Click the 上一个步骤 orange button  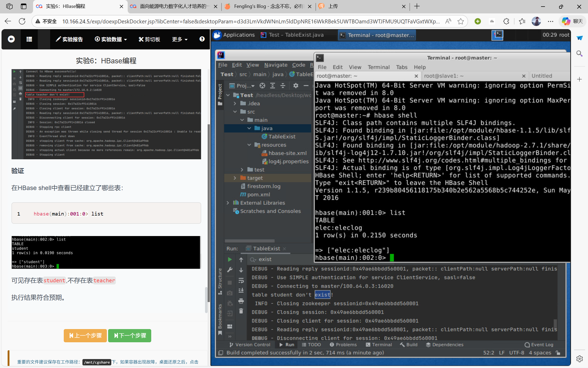point(85,335)
